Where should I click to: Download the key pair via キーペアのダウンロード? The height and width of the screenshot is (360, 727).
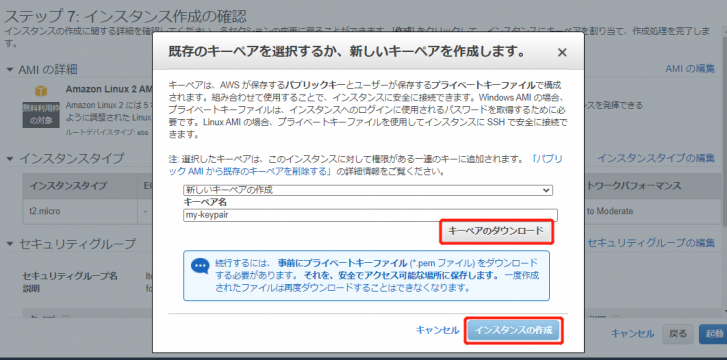(496, 231)
